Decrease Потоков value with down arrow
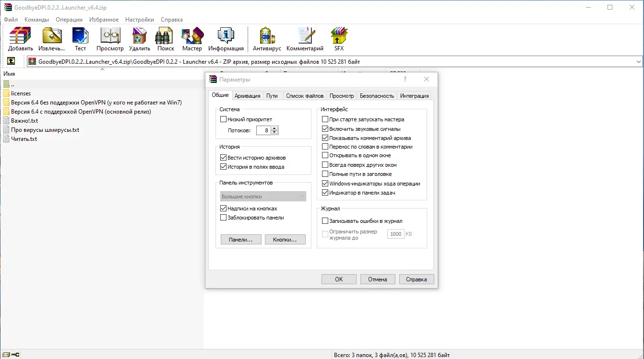This screenshot has height=359, width=644. [274, 132]
